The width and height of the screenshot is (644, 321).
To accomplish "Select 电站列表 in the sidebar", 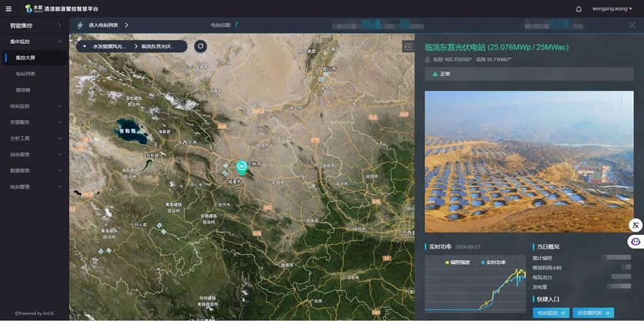I will (25, 74).
